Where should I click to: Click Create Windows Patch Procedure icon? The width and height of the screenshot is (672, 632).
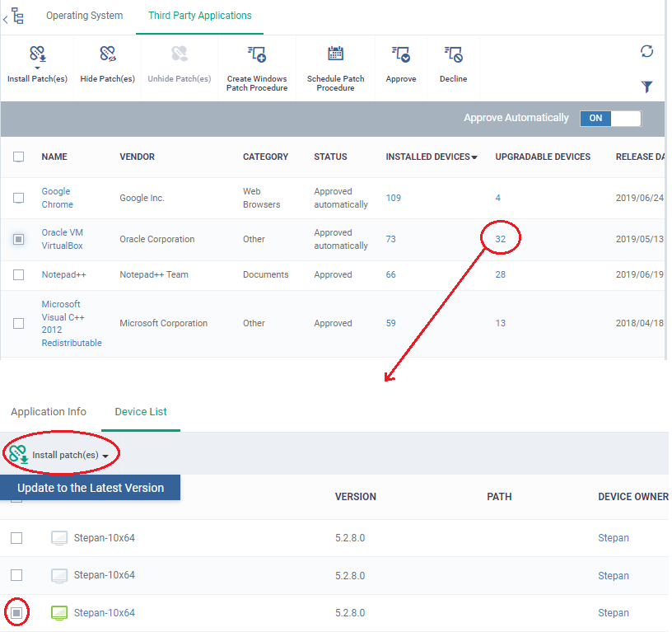point(257,54)
